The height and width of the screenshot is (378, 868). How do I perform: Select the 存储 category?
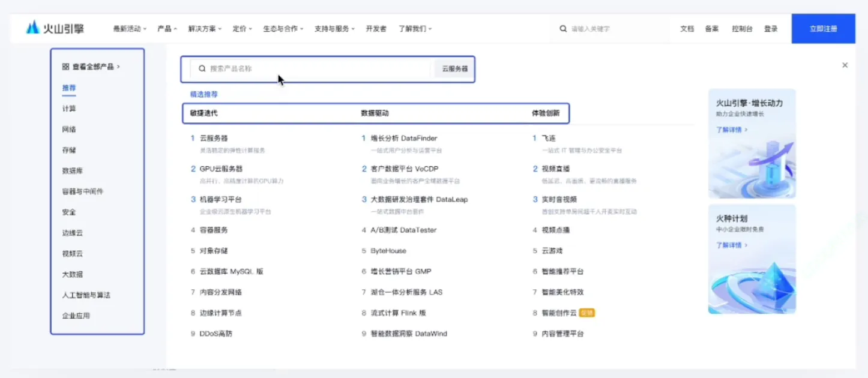click(x=69, y=150)
